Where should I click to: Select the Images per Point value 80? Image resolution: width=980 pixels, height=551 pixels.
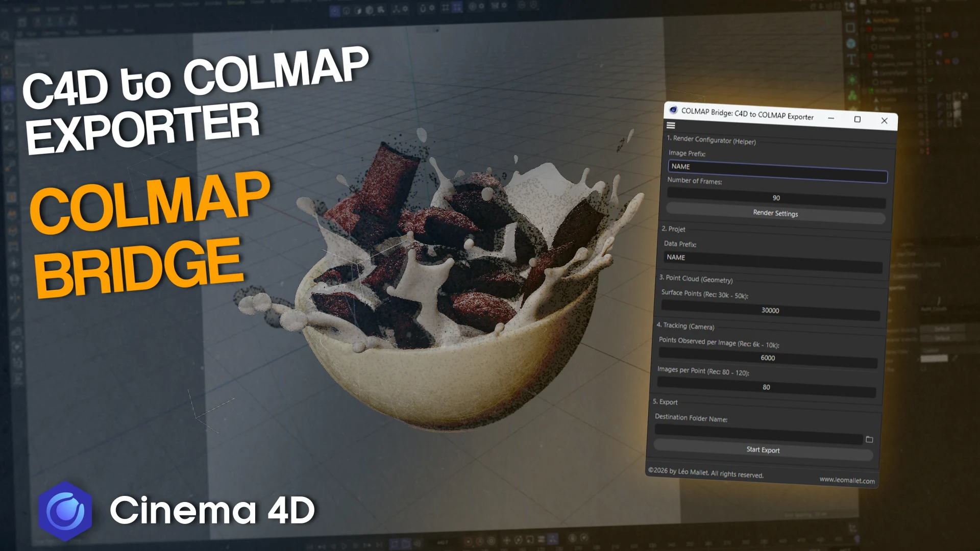[766, 387]
